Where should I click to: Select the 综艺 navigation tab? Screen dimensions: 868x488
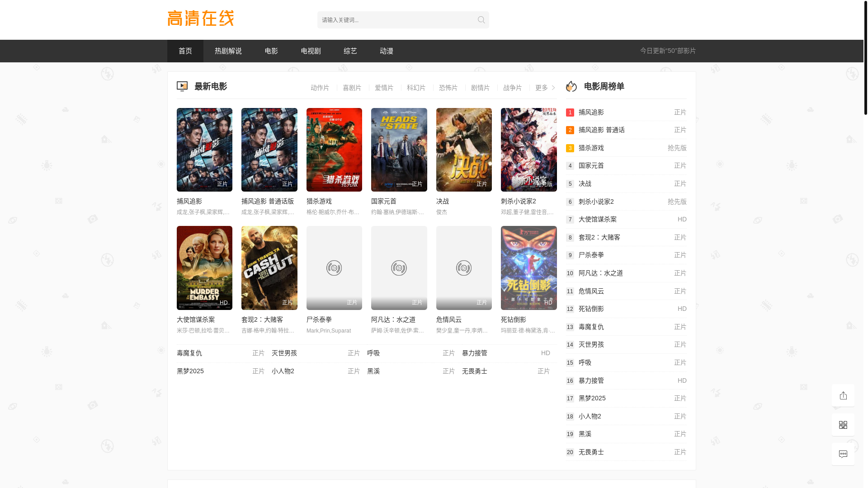(x=350, y=51)
